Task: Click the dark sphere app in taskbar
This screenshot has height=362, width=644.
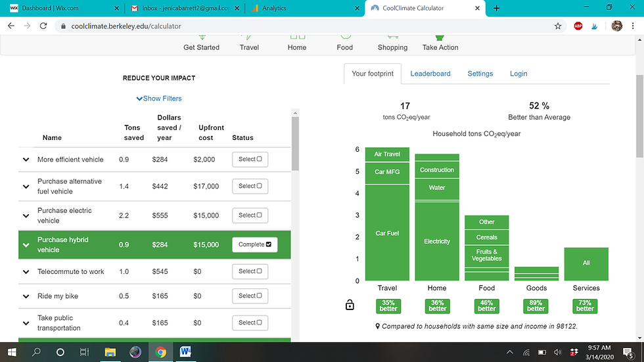Action: pyautogui.click(x=135, y=352)
